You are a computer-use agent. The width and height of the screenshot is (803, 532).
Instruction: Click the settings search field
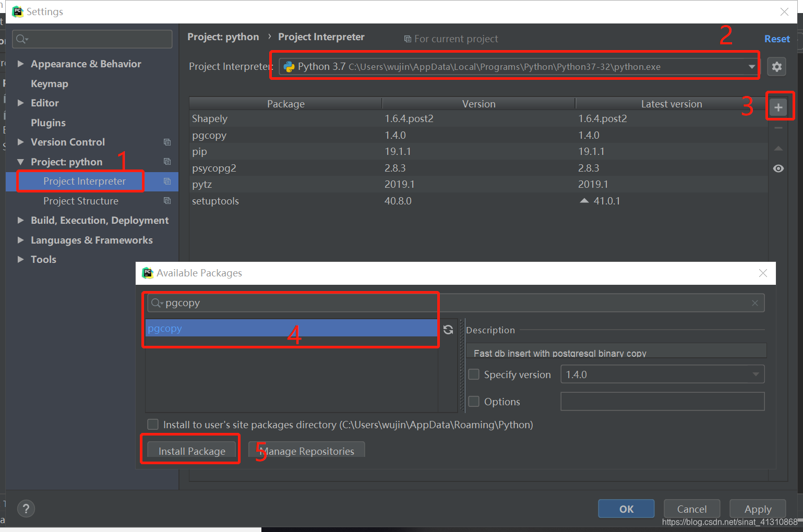coord(92,39)
